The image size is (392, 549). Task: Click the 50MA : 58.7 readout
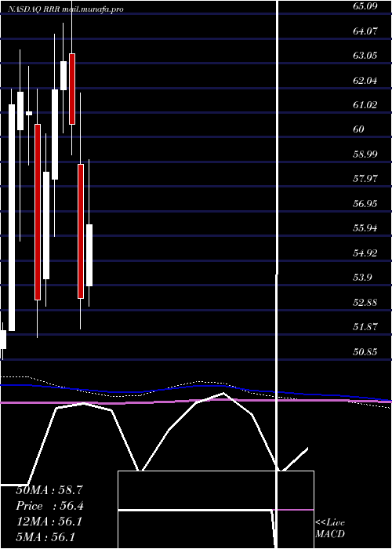49,490
